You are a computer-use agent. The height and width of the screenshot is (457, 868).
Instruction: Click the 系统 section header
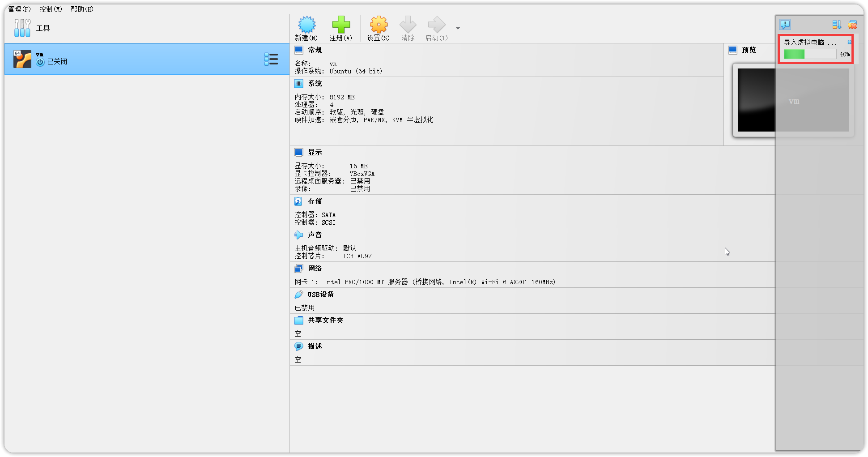pos(315,83)
